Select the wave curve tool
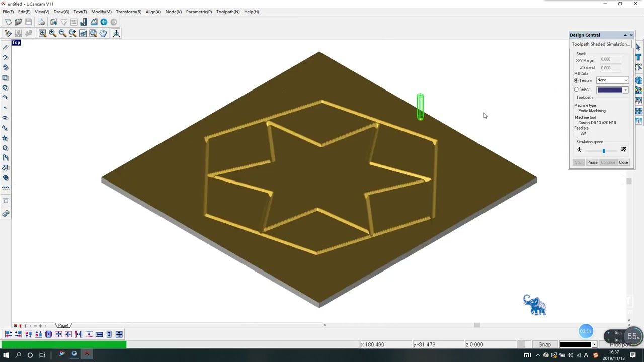The height and width of the screenshot is (362, 644). [6, 188]
